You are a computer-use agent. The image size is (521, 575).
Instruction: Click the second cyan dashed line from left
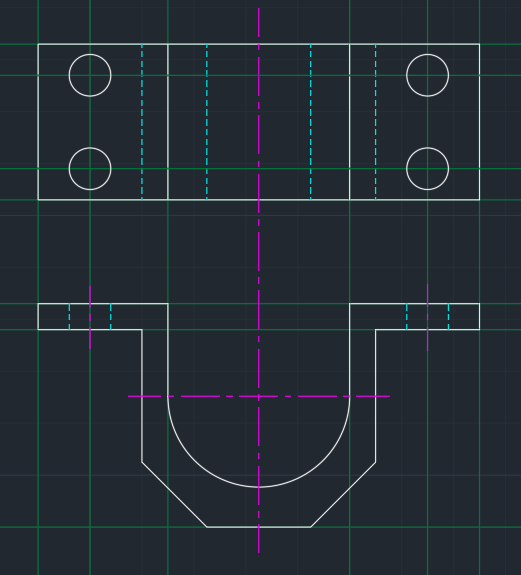pos(207,122)
